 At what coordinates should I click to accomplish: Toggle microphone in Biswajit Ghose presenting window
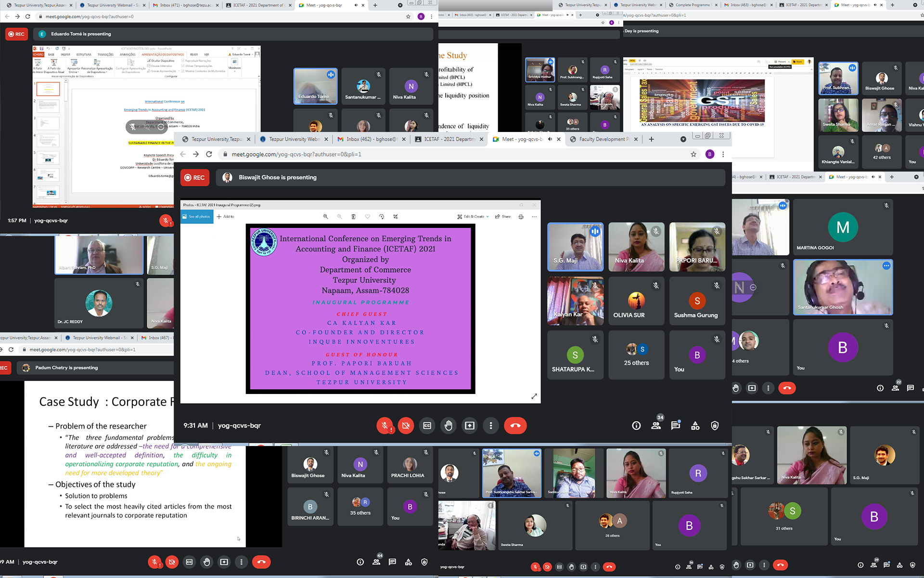(385, 426)
